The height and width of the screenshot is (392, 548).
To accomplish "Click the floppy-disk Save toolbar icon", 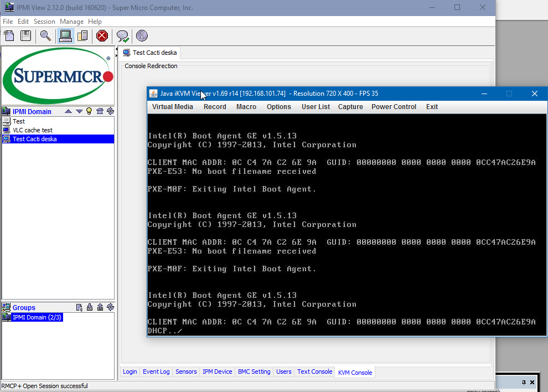I will point(25,35).
